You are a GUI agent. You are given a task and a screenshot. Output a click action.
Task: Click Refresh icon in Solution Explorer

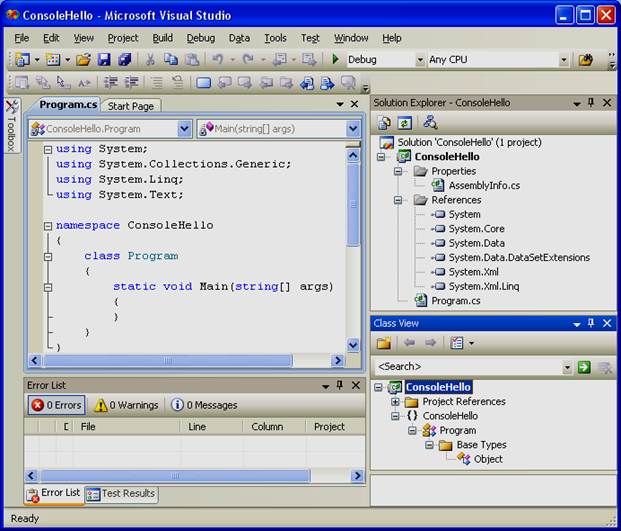click(x=405, y=122)
